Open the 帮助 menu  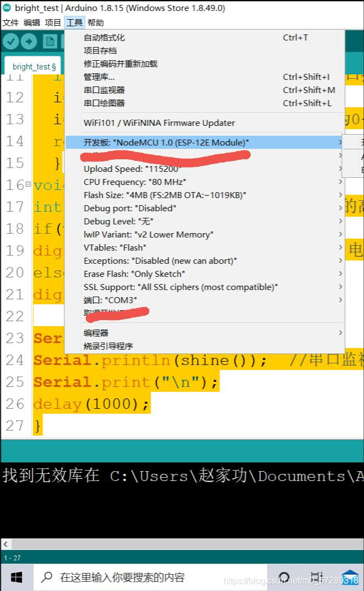(96, 23)
